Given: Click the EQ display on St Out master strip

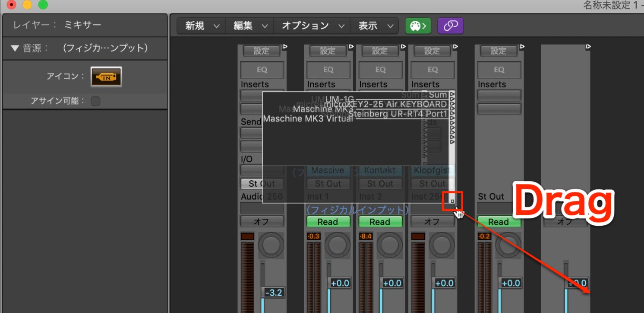Looking at the screenshot, I should (x=499, y=70).
